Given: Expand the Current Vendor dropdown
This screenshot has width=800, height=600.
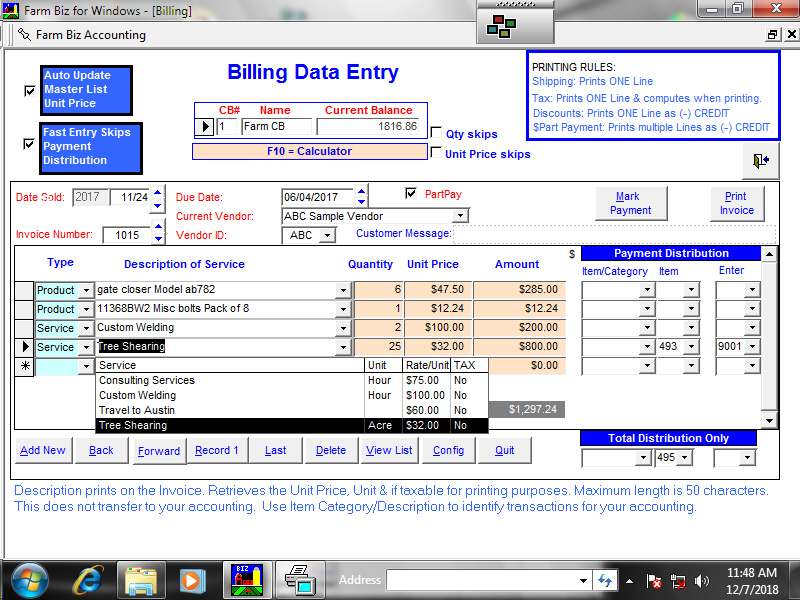Looking at the screenshot, I should tap(460, 216).
